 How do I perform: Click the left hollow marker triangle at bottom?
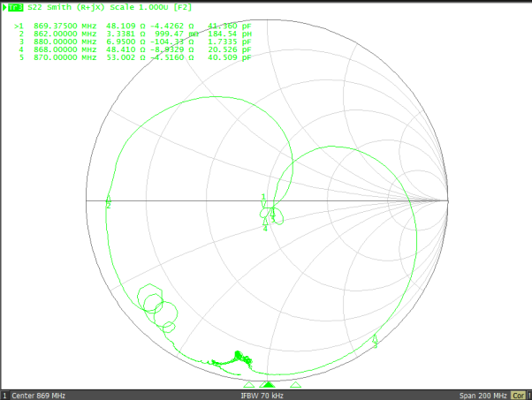pyautogui.click(x=249, y=385)
